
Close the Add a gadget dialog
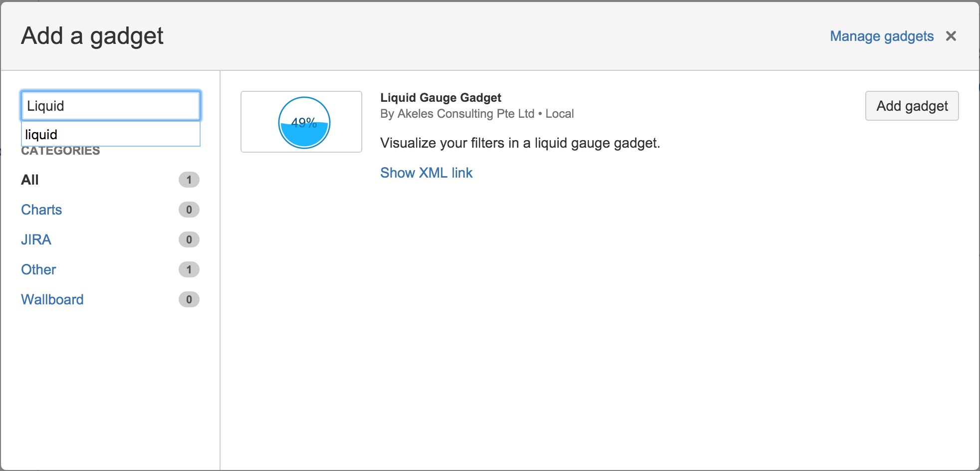click(x=951, y=35)
